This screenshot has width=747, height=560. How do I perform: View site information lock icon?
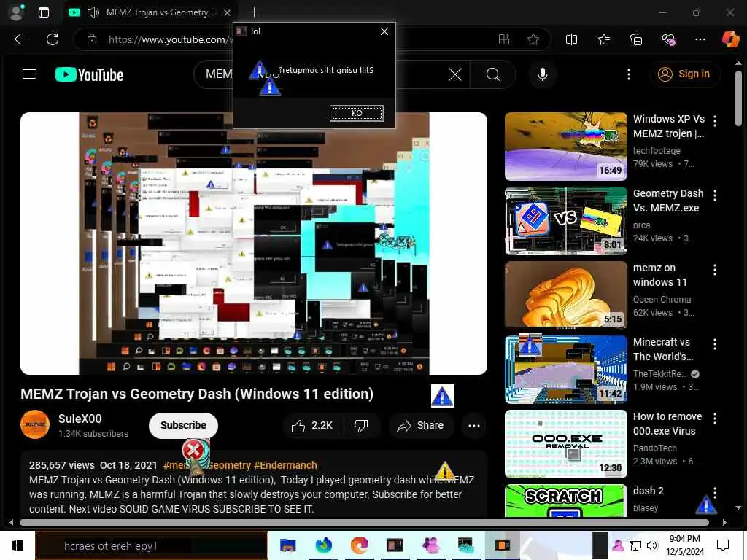(92, 39)
